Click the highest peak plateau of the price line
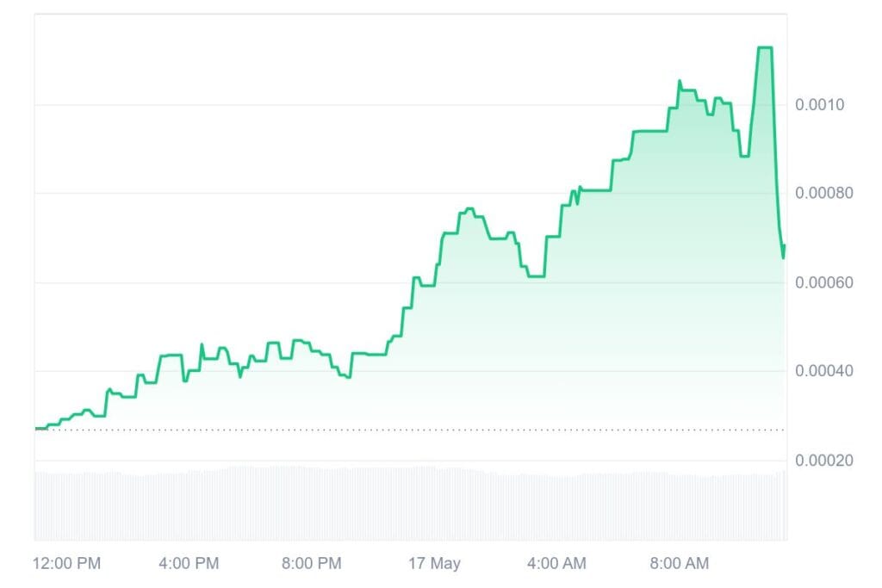The width and height of the screenshot is (882, 588). [x=765, y=48]
